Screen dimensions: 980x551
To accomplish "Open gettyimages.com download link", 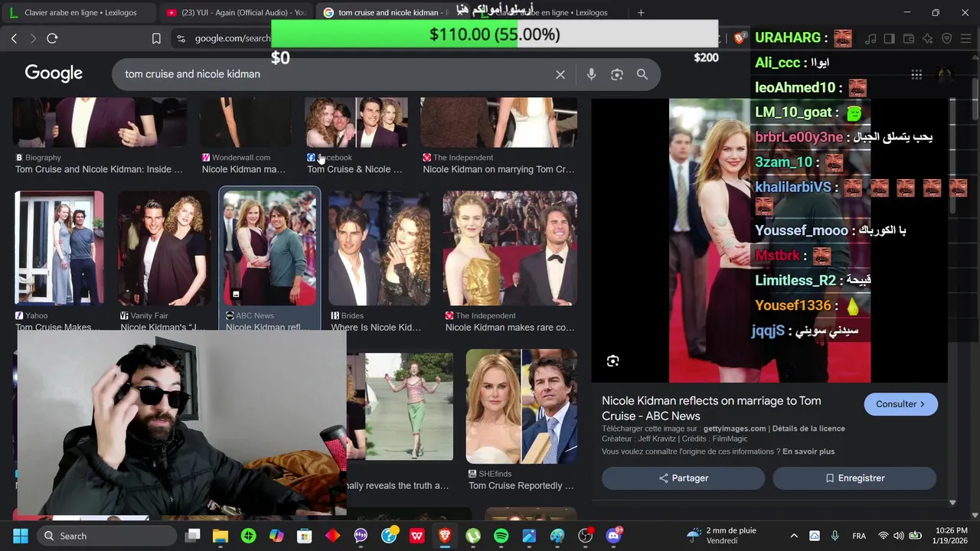I will click(734, 429).
